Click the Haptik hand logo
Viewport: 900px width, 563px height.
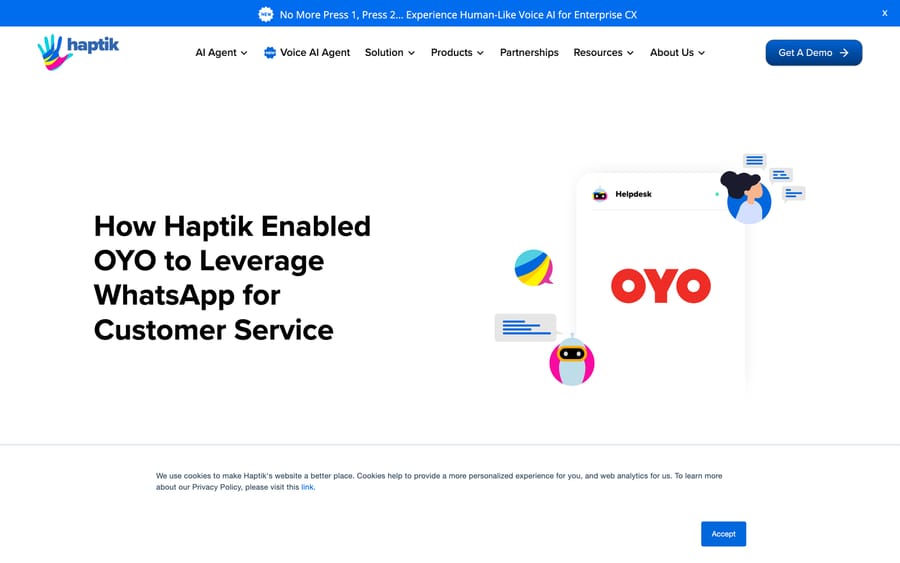click(x=78, y=52)
